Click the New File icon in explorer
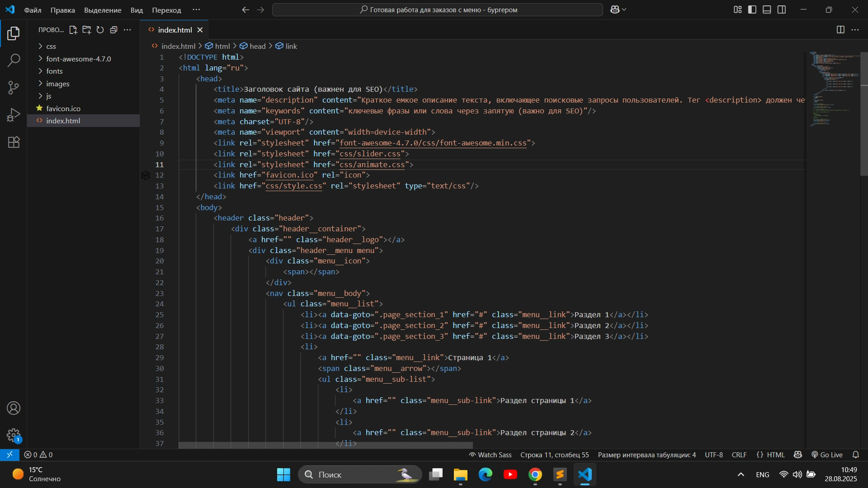This screenshot has height=488, width=868. [73, 30]
